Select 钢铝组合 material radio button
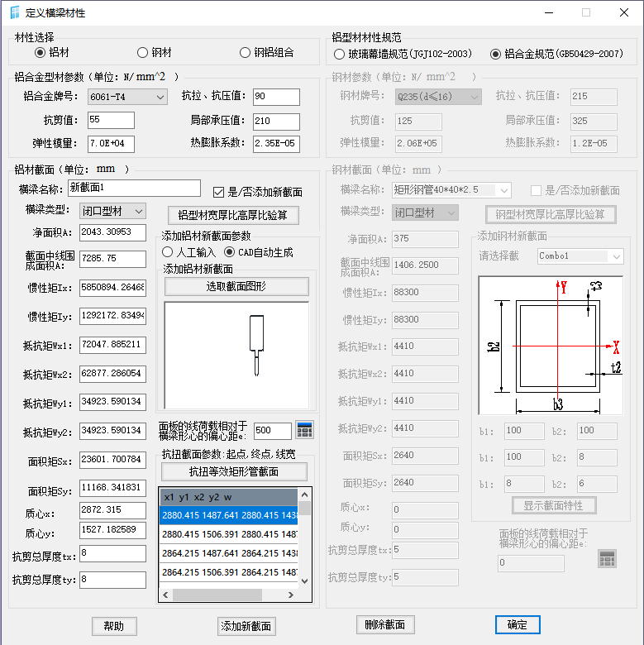644x645 pixels. (x=245, y=53)
